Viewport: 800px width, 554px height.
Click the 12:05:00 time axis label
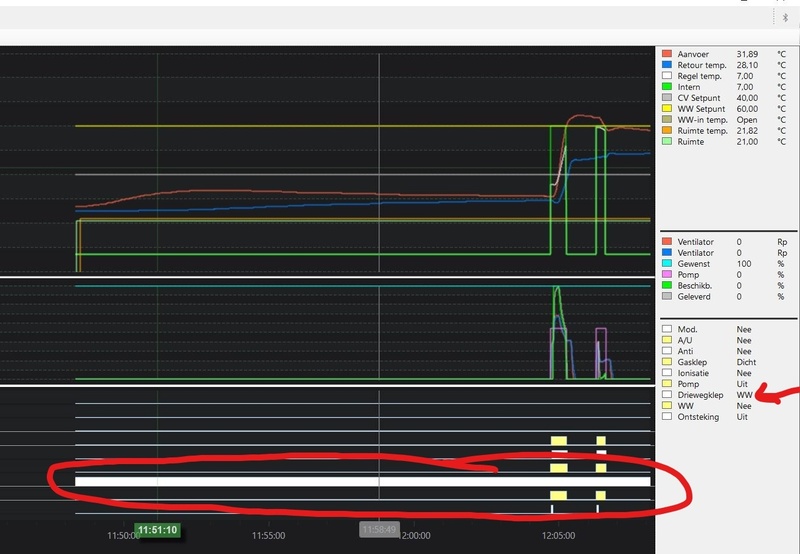click(x=558, y=536)
